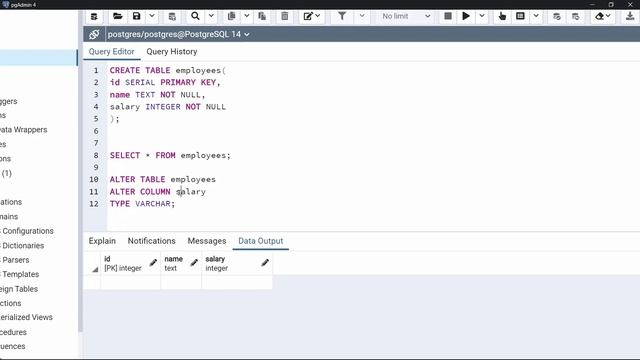
Task: Click the Download results icon
Action: 630,16
